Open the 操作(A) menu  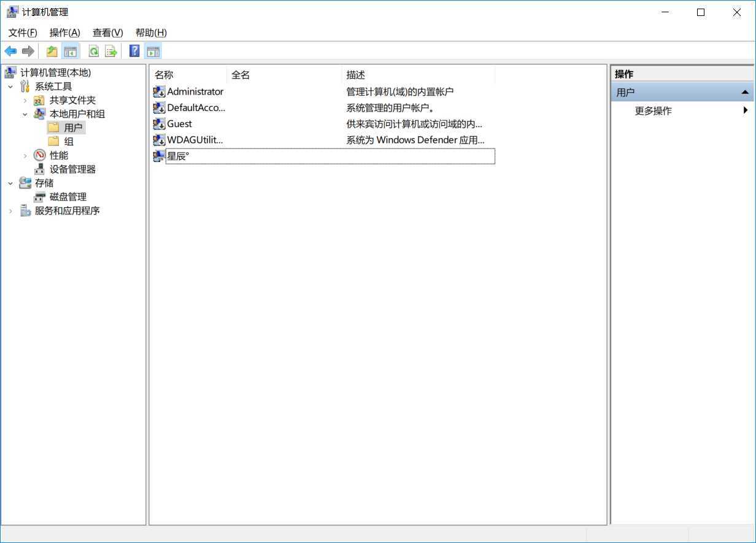coord(64,33)
